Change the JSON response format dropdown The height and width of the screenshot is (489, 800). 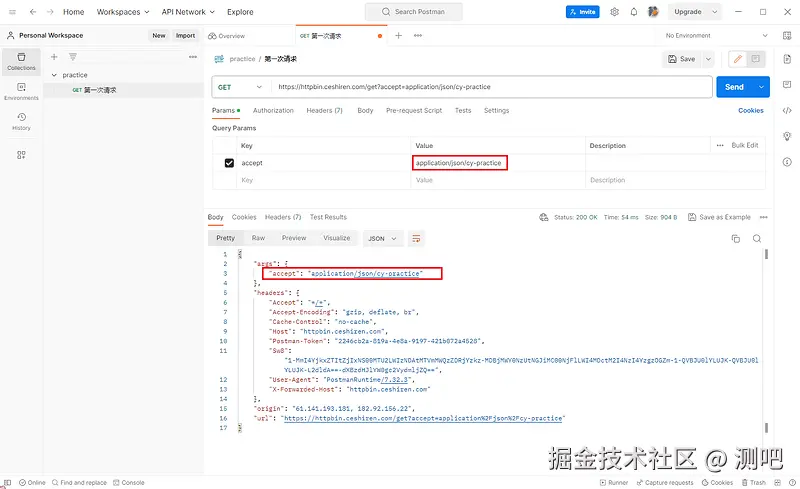tap(383, 238)
